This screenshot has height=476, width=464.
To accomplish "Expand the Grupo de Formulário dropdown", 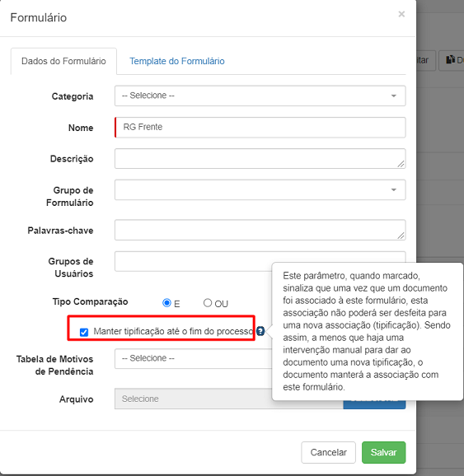I will (x=260, y=189).
